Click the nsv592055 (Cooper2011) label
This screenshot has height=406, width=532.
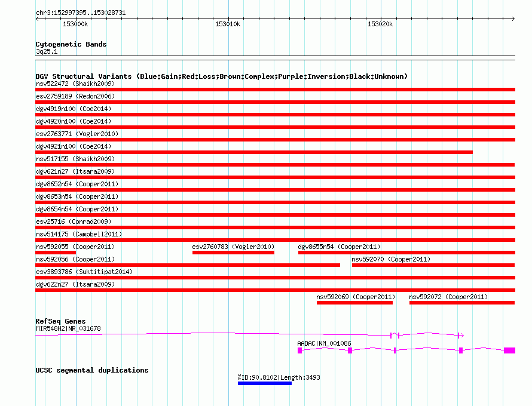(75, 247)
